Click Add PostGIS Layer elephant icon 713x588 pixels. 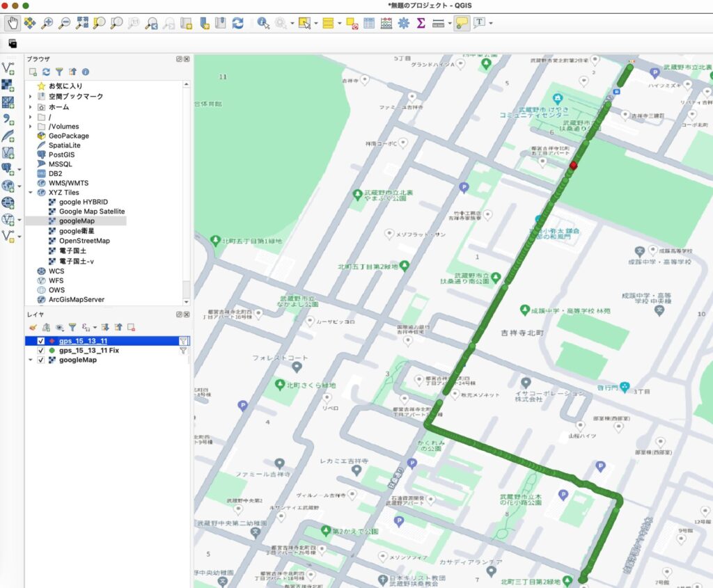tap(8, 169)
